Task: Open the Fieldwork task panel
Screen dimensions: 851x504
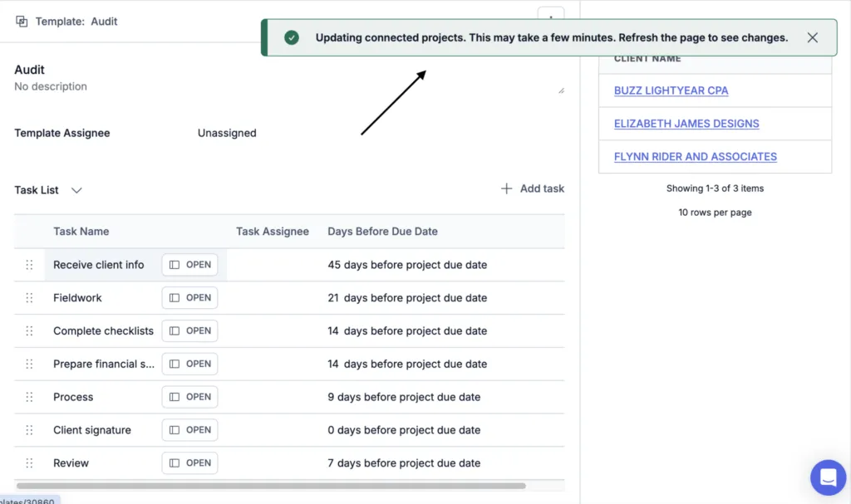Action: (190, 298)
